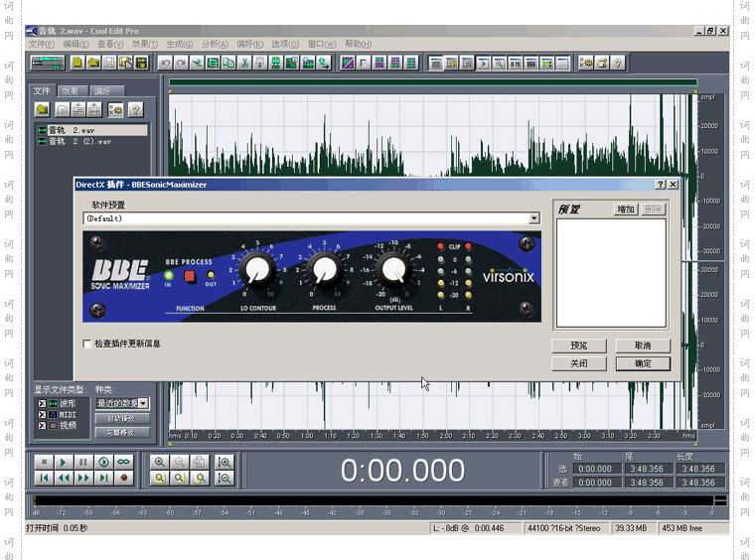The height and width of the screenshot is (560, 755).
Task: Click the Go to Beginning transport button
Action: pyautogui.click(x=44, y=478)
